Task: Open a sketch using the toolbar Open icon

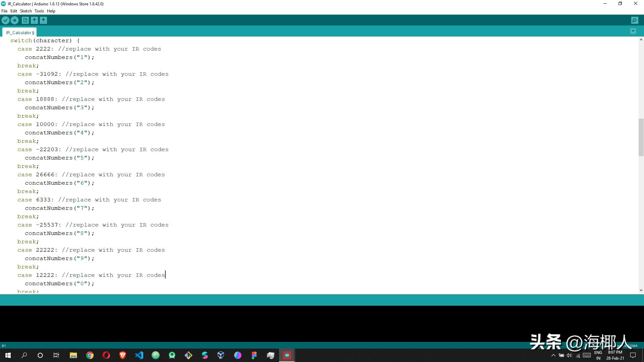Action: (35, 20)
